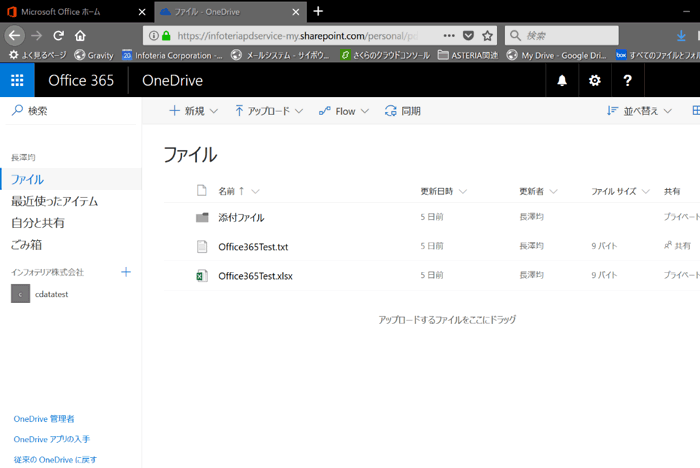
Task: Go back with the browser back arrow
Action: point(14,35)
